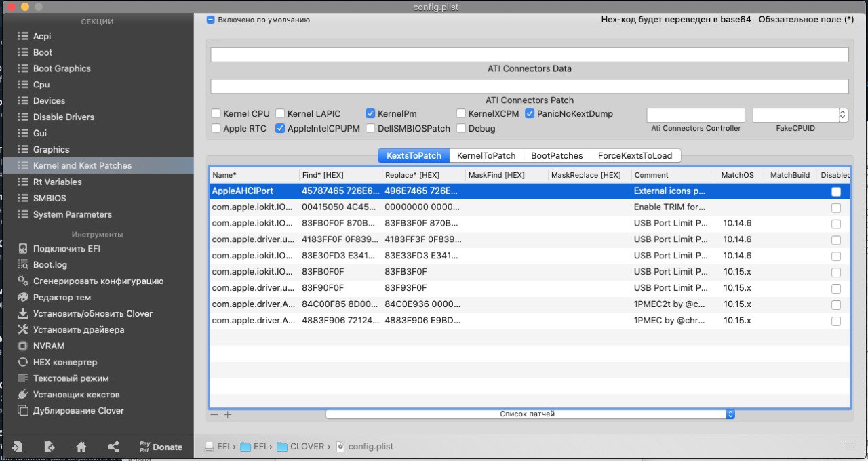Open the System Parameters section

tap(72, 214)
